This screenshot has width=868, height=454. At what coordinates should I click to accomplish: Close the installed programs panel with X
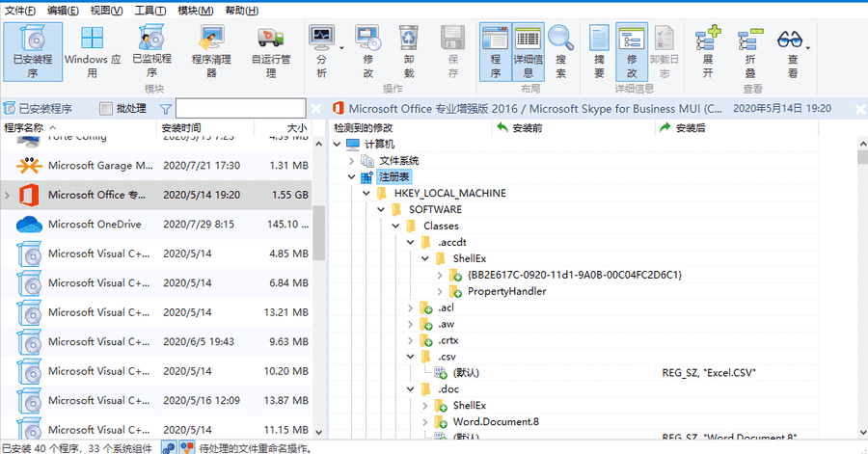(x=316, y=108)
